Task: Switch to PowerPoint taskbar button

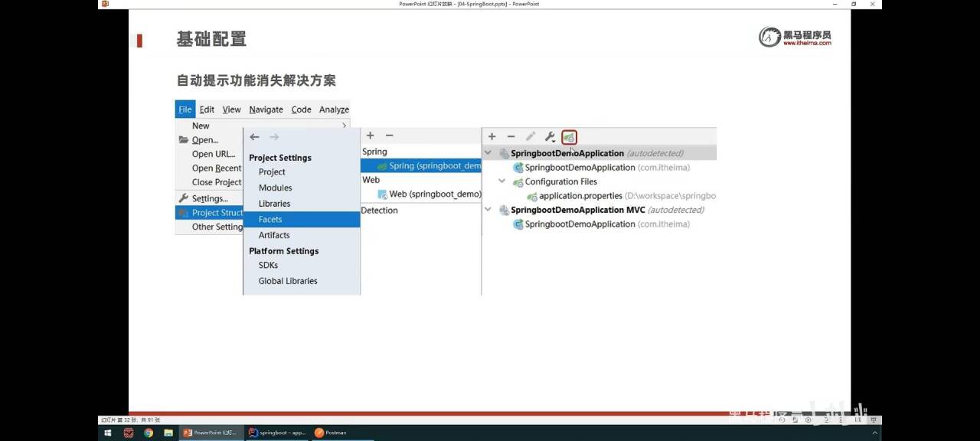Action: coord(211,433)
